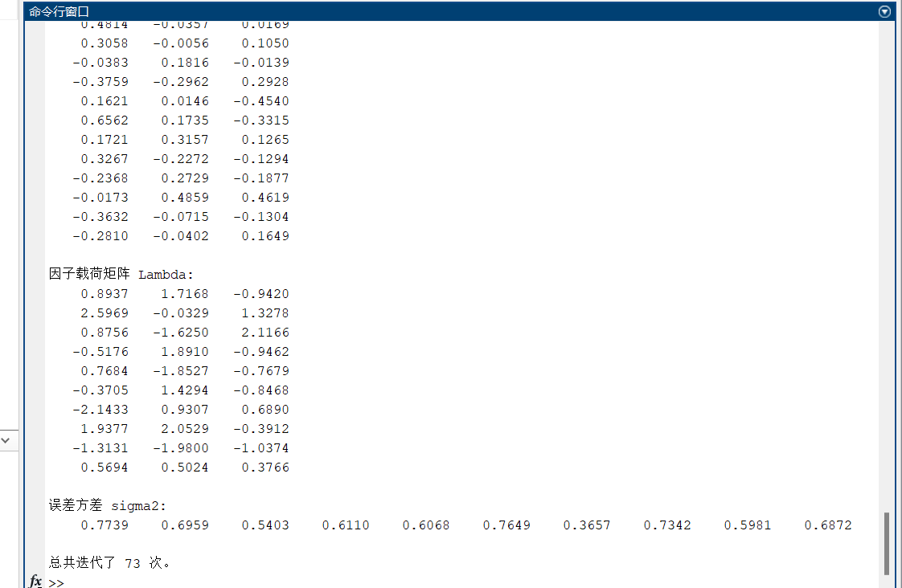Click matrix value 0.1816

tap(185, 63)
